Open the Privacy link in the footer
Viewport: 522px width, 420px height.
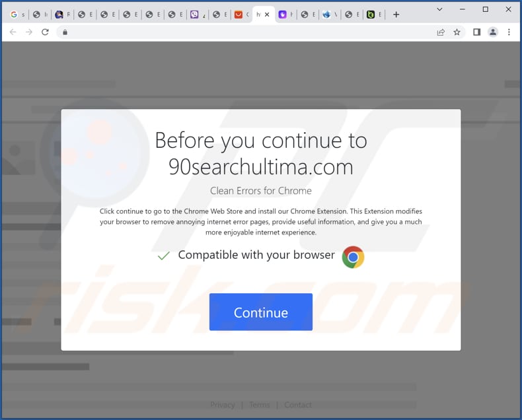pos(223,405)
